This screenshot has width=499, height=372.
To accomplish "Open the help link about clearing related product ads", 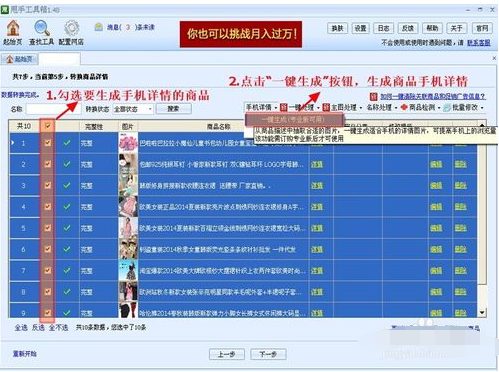I will click(433, 97).
